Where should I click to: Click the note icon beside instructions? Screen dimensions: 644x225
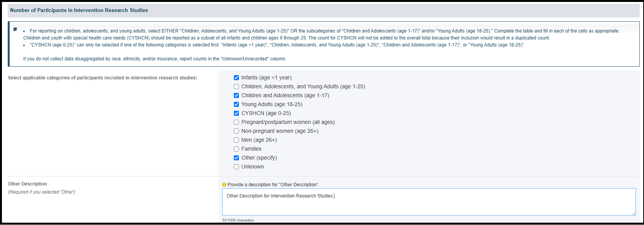[x=15, y=29]
